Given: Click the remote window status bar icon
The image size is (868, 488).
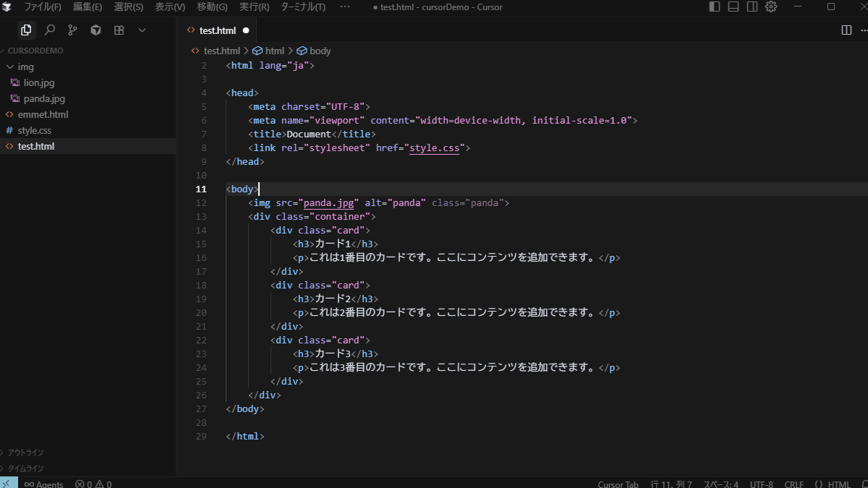Looking at the screenshot, I should pyautogui.click(x=8, y=483).
